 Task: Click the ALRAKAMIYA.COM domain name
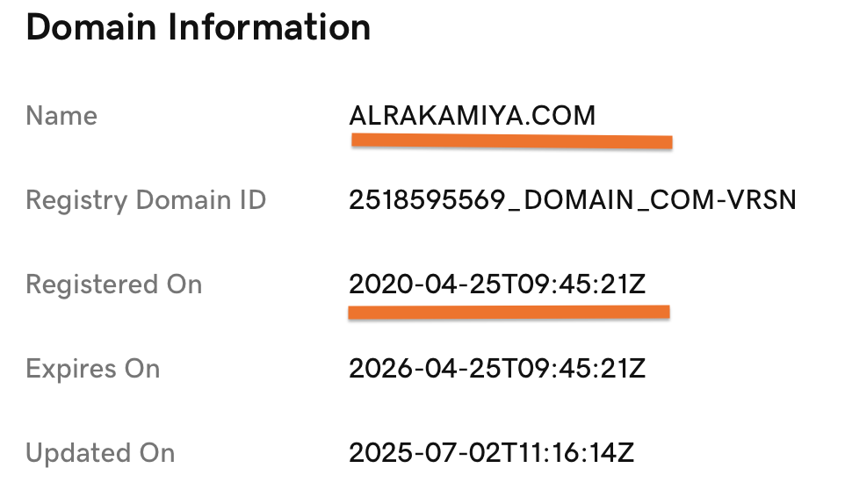coord(472,116)
